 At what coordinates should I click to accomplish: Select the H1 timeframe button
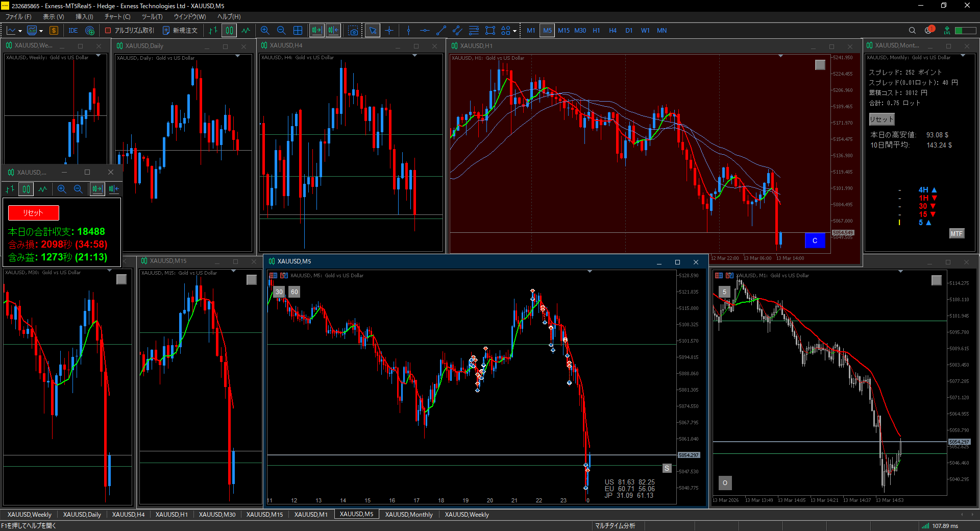596,31
